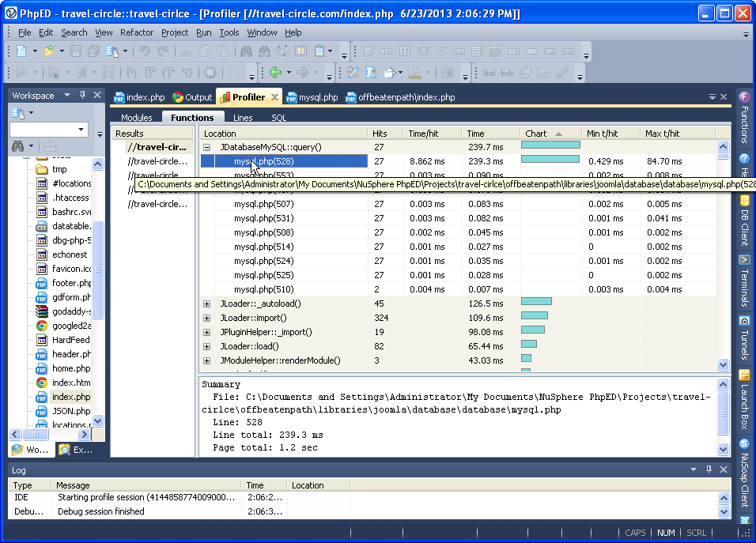Open the Refactor menu

pos(137,32)
